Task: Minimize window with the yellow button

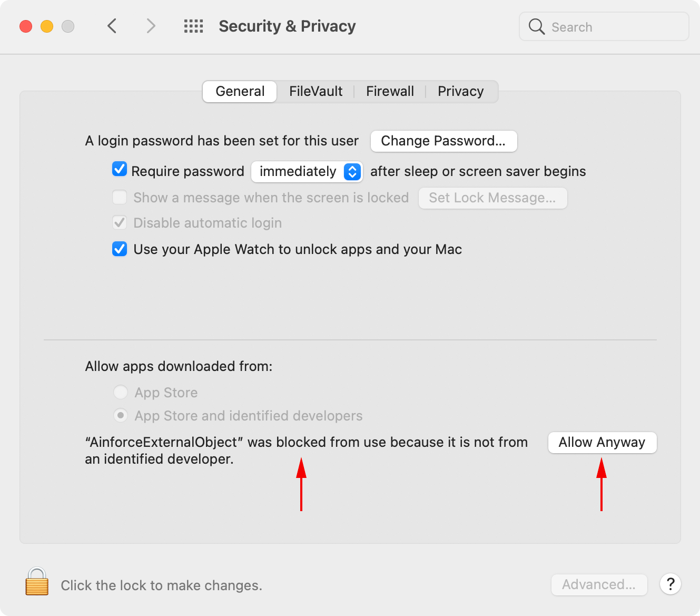Action: [x=47, y=26]
